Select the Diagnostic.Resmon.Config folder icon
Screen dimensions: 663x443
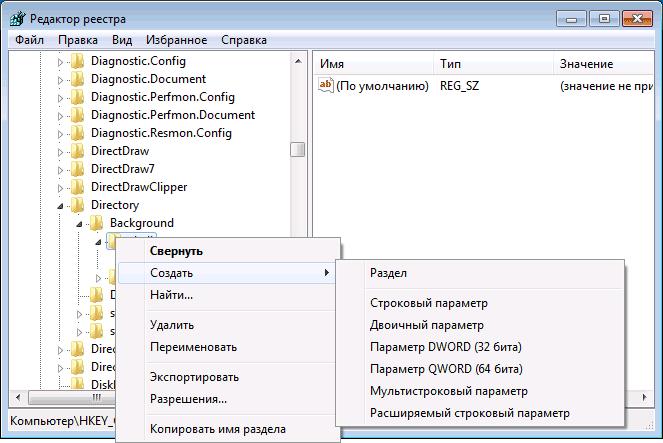click(77, 133)
